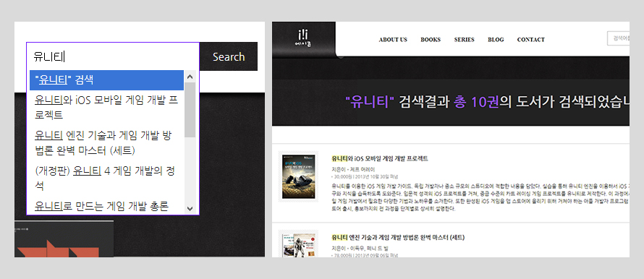Click the Search button
Screen dimensions: 644x279
tap(229, 56)
